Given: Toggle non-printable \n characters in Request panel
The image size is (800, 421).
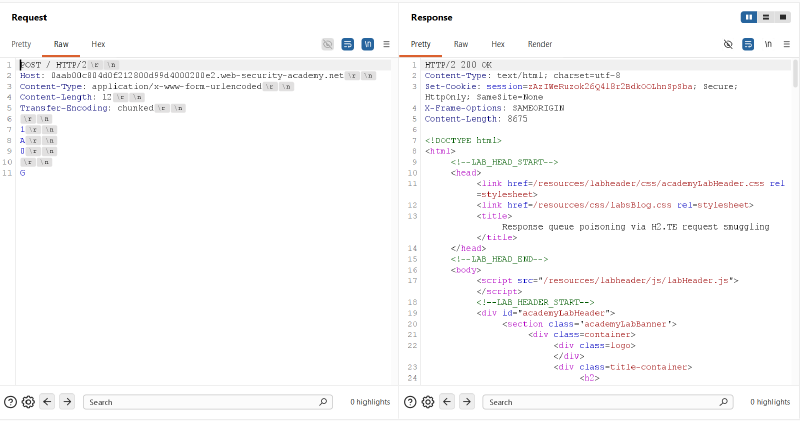Looking at the screenshot, I should (x=367, y=44).
